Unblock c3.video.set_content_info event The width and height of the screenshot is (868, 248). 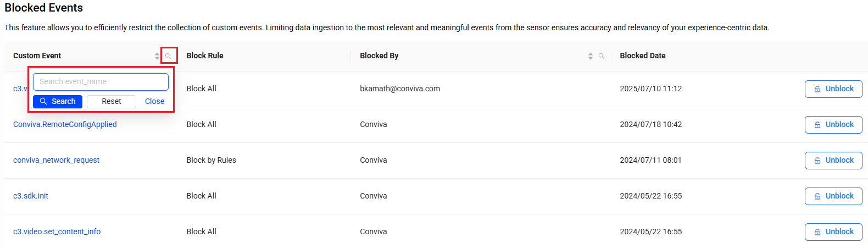pos(833,232)
